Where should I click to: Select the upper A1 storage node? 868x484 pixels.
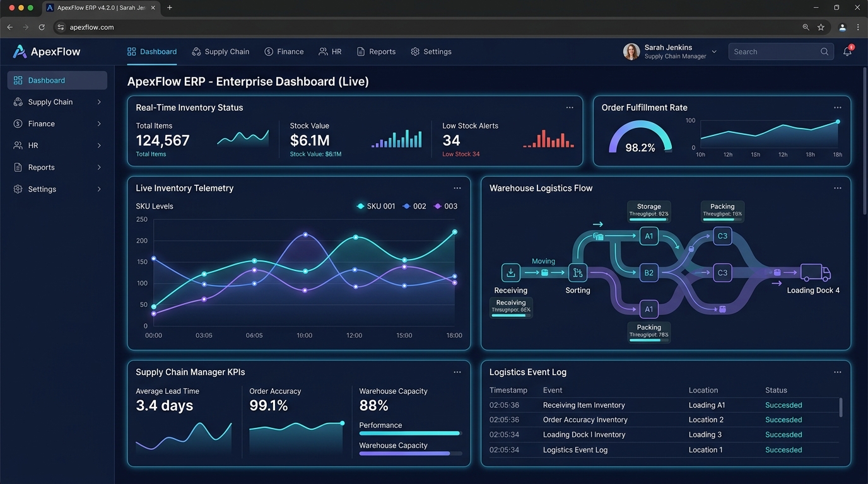click(x=648, y=236)
